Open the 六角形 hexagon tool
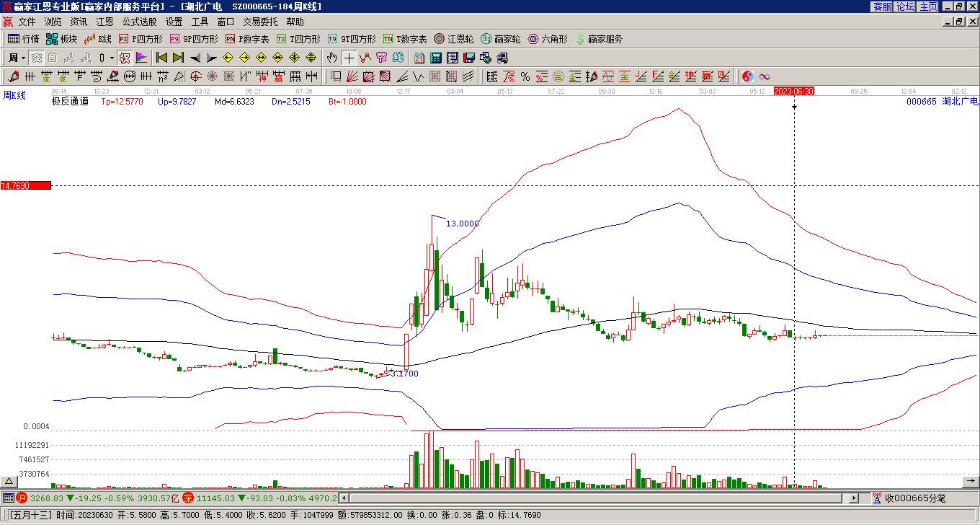 [548, 39]
